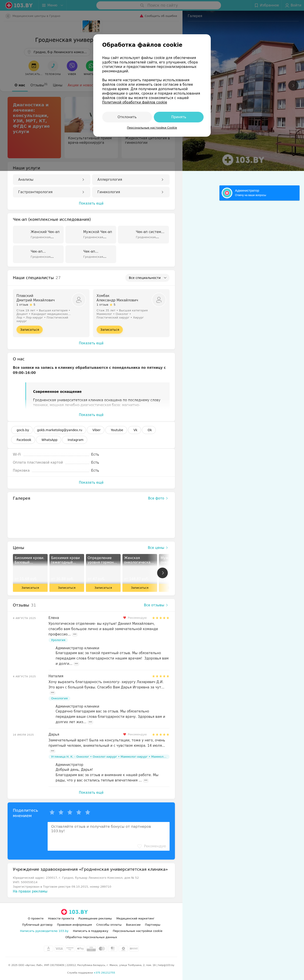Open the Все цены link
The height and width of the screenshot is (980, 304).
(x=158, y=548)
